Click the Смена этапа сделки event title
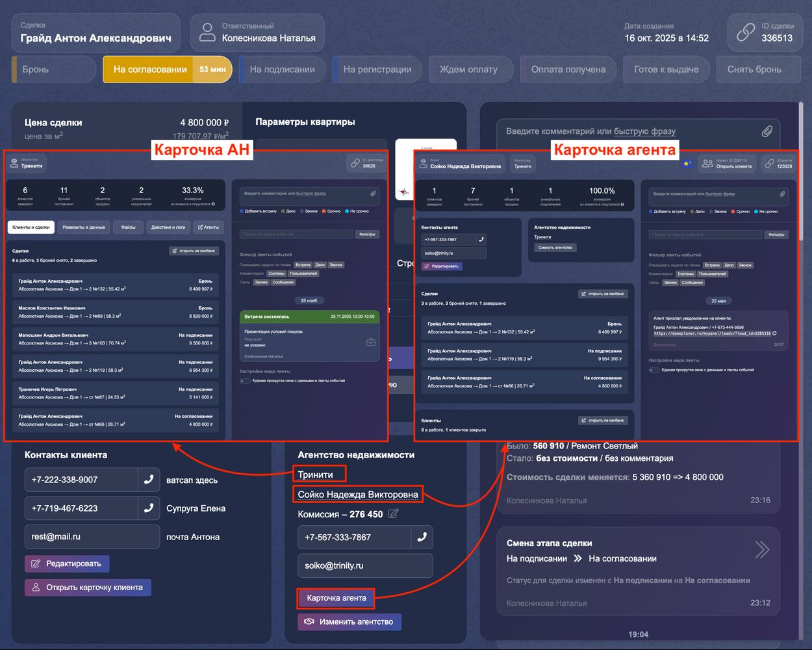The height and width of the screenshot is (650, 812). pyautogui.click(x=550, y=543)
